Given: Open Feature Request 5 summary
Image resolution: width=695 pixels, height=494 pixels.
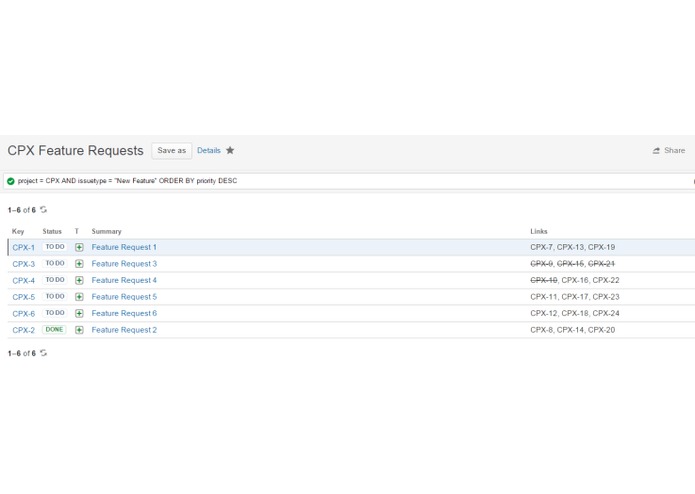Looking at the screenshot, I should pyautogui.click(x=124, y=297).
